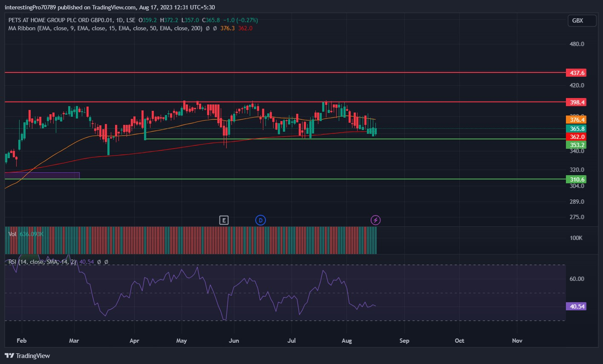This screenshot has height=364, width=603.
Task: Click the dividend "D" marker icon
Action: (x=260, y=220)
